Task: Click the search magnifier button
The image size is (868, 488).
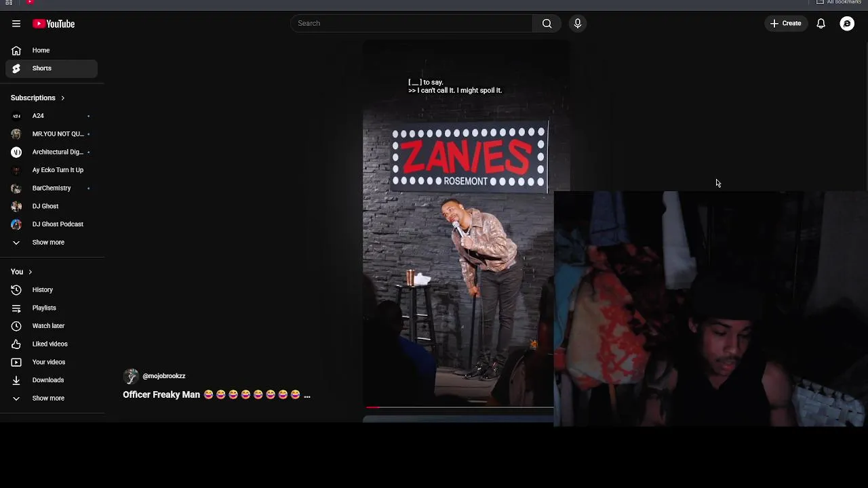Action: click(547, 24)
